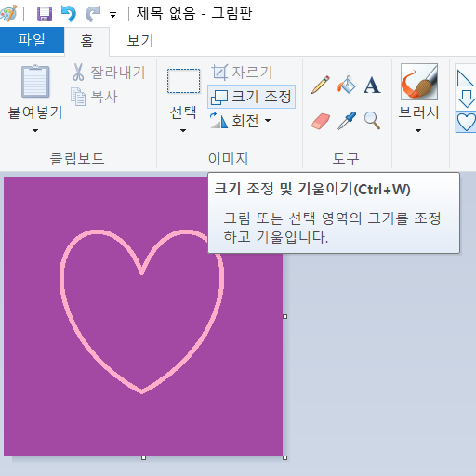
Task: Click the Paint app palette icon
Action: click(x=7, y=14)
